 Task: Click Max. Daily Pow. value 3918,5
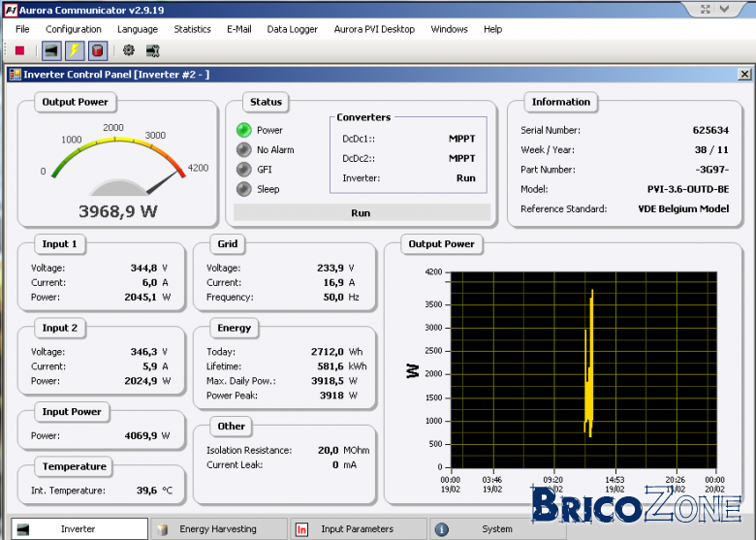[327, 381]
